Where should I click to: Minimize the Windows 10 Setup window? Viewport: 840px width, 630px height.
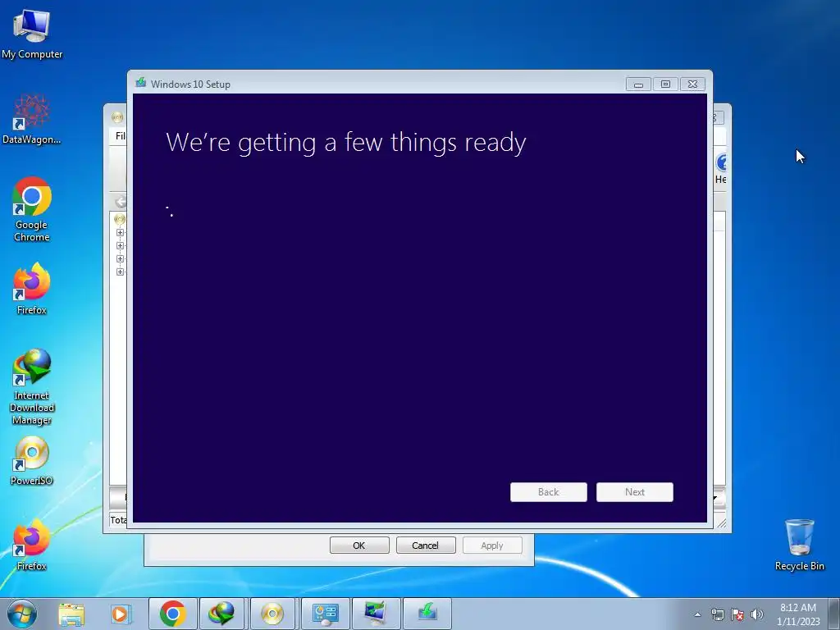(x=638, y=84)
